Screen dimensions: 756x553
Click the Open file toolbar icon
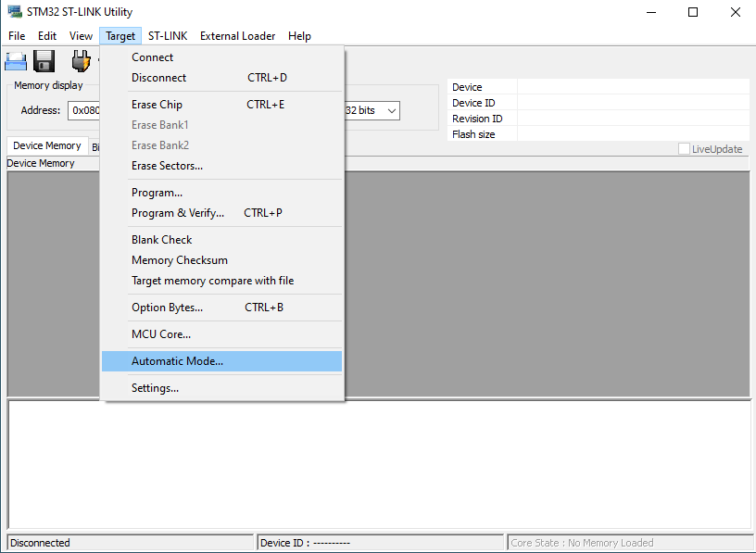point(16,61)
